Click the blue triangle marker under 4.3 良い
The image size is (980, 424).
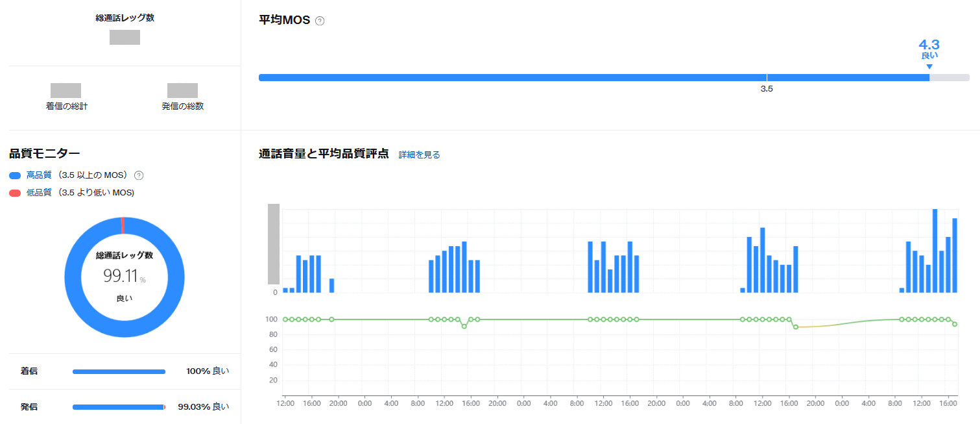929,66
